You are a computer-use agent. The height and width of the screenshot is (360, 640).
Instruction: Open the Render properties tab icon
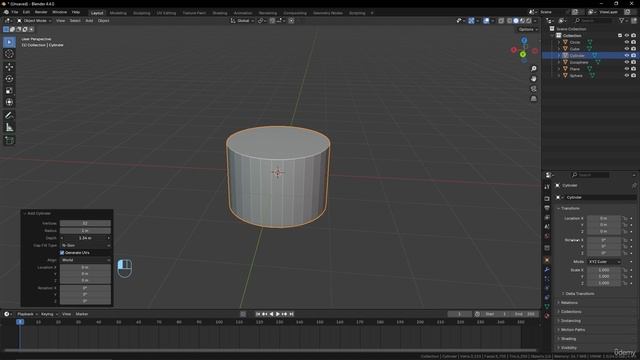point(547,199)
